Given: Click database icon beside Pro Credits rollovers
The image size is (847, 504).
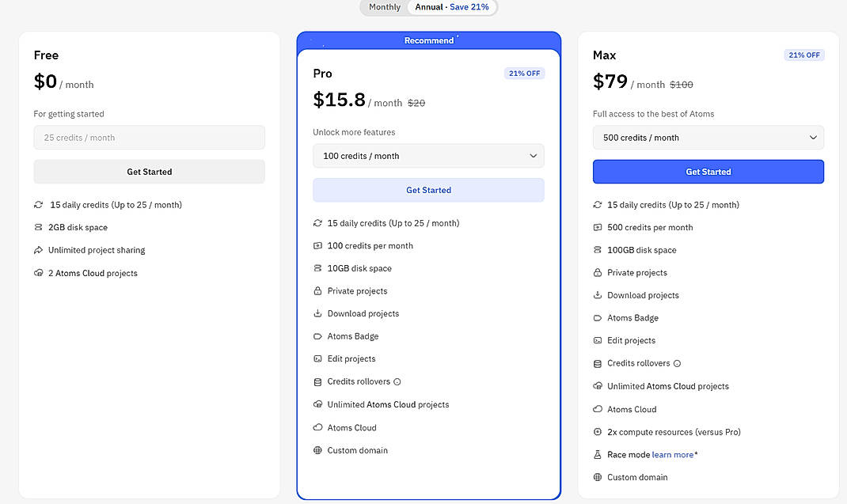Looking at the screenshot, I should click(317, 382).
